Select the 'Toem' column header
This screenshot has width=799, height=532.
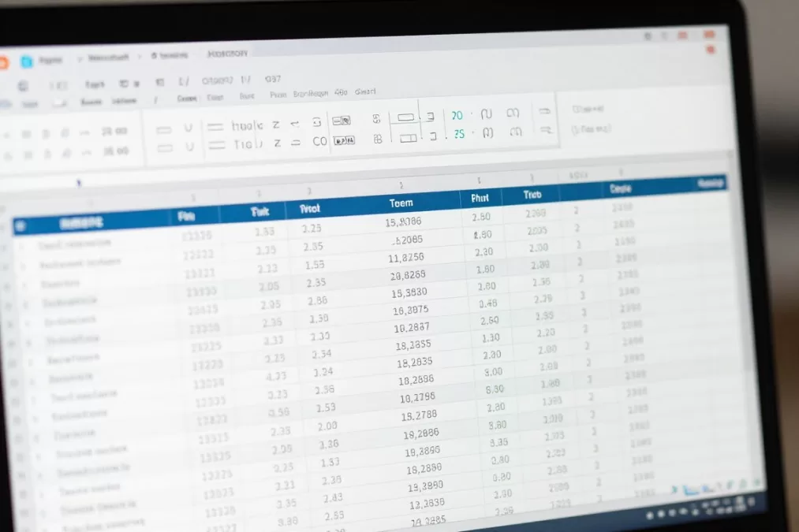[x=401, y=203]
